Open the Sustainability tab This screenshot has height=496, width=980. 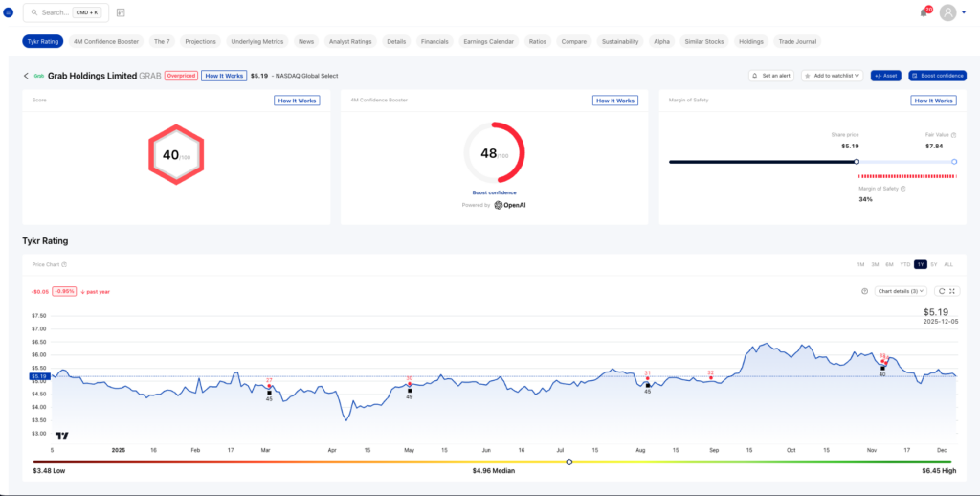click(x=620, y=41)
